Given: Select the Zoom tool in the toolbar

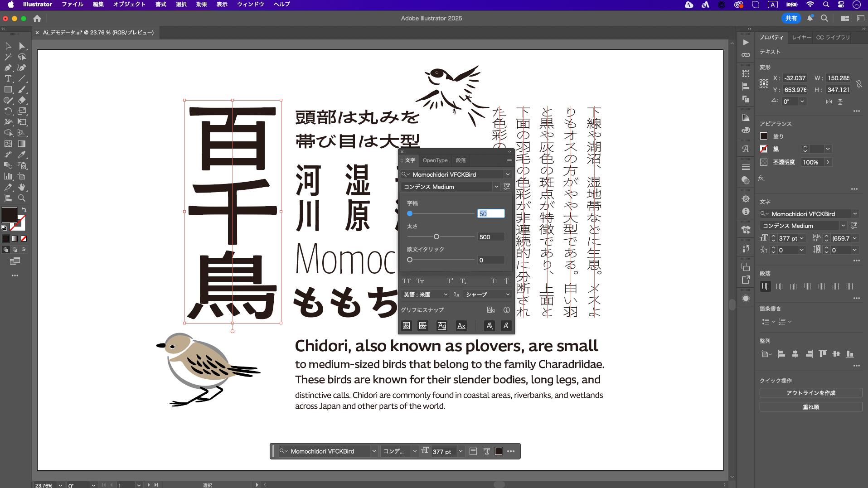Looking at the screenshot, I should click(x=22, y=198).
